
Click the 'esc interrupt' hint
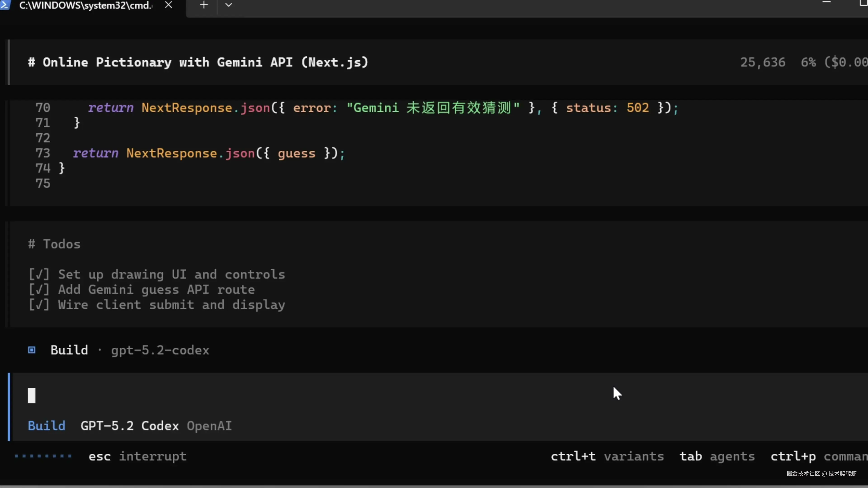click(x=137, y=456)
